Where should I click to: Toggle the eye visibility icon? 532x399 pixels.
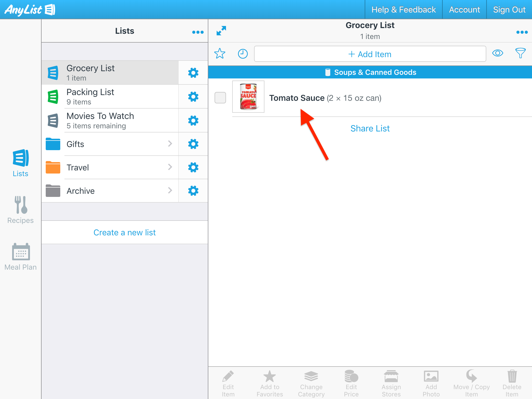[x=497, y=53]
